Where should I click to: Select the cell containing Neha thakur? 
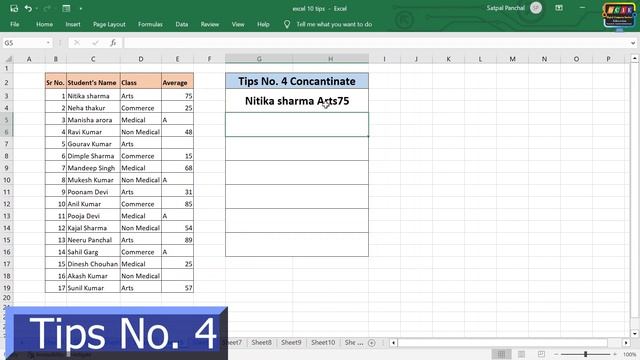pos(93,108)
